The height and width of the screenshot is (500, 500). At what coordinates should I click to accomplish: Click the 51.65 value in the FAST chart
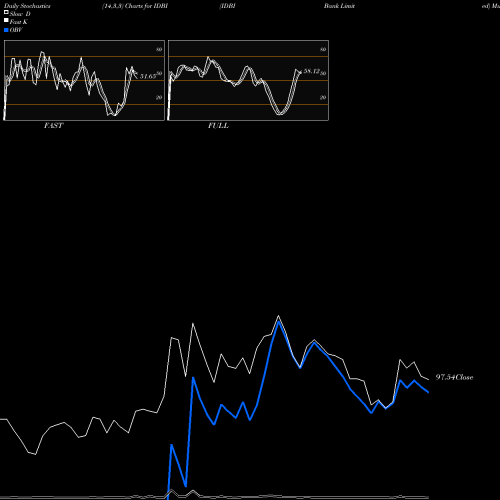[x=148, y=76]
